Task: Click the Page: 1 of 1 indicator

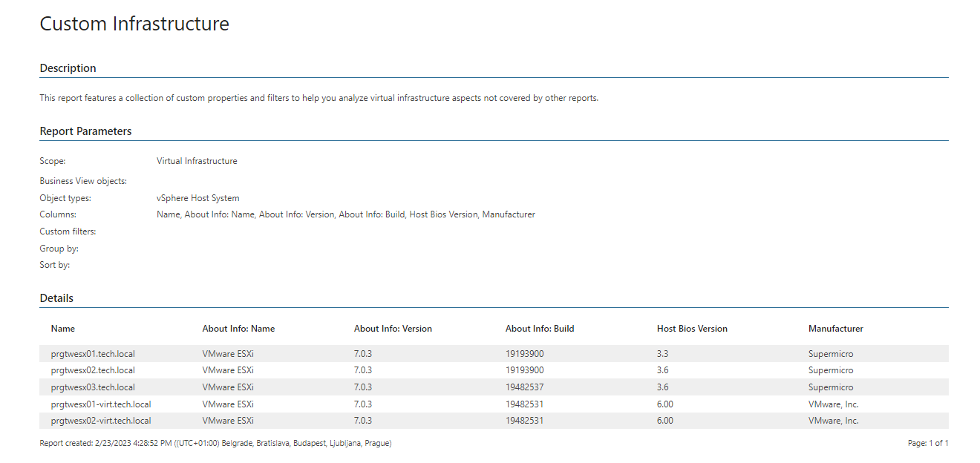Action: click(928, 443)
